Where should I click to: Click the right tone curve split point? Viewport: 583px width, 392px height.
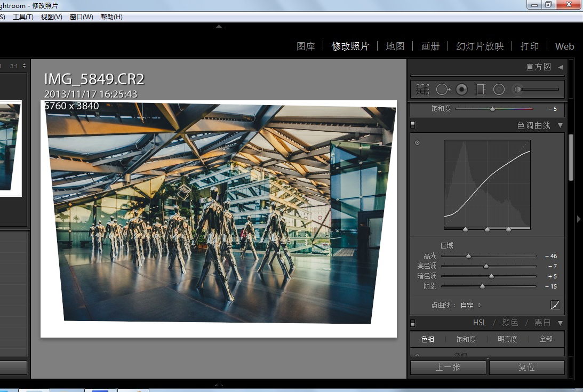(509, 229)
